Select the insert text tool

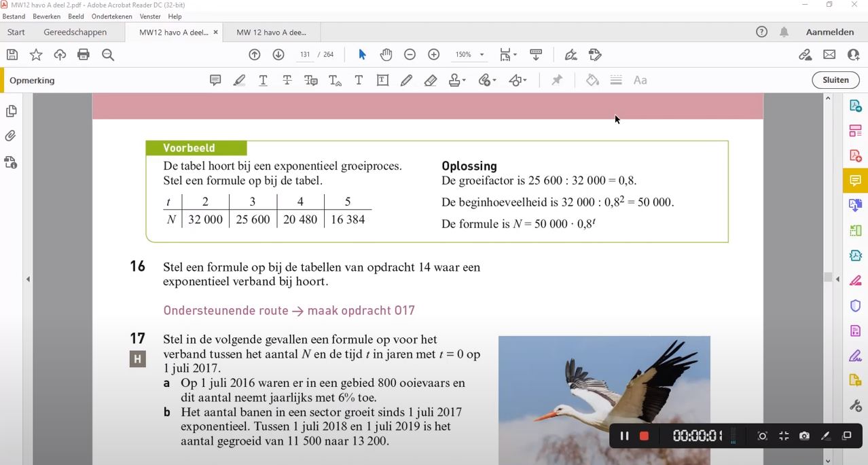(335, 80)
